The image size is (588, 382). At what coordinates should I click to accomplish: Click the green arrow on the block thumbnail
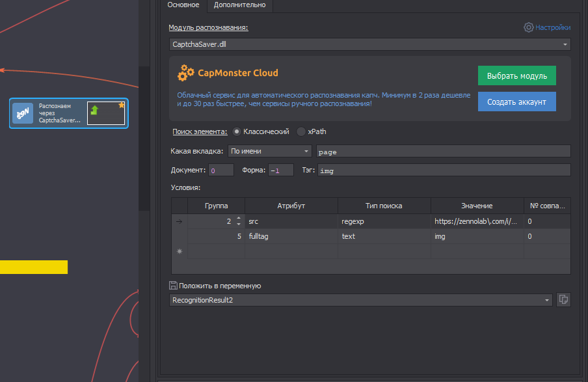point(94,110)
